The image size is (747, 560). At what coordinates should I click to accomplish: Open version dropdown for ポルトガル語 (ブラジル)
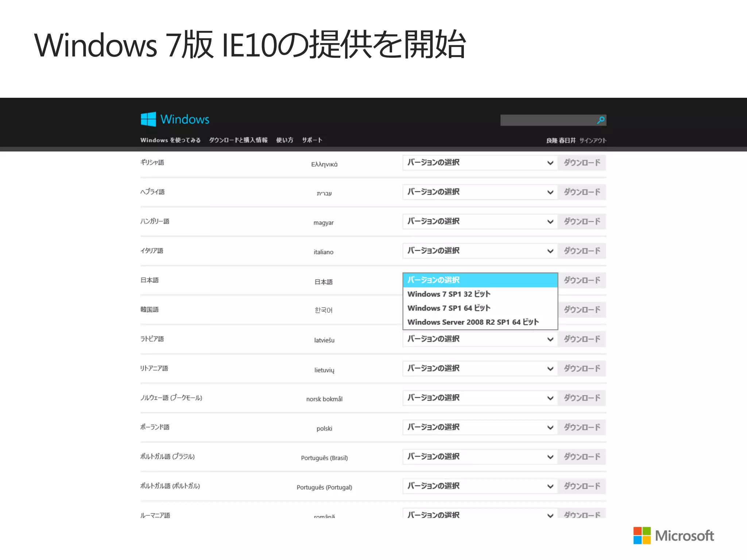(480, 457)
